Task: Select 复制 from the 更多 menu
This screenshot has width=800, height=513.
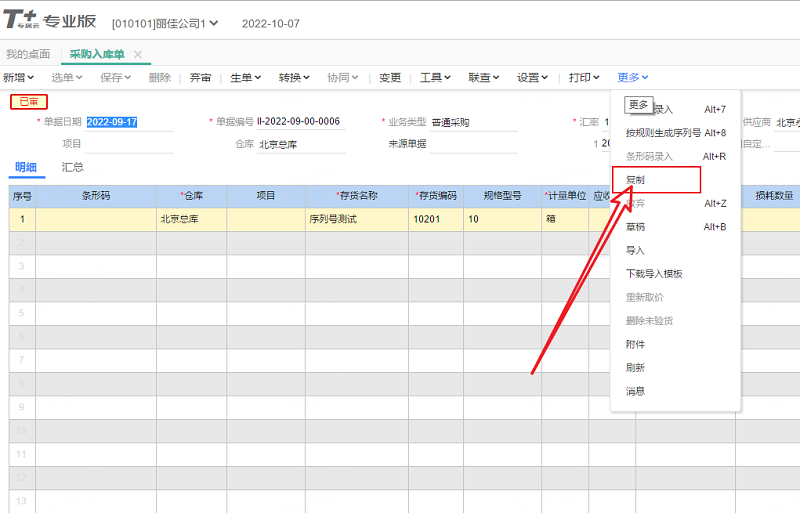Action: [x=636, y=179]
